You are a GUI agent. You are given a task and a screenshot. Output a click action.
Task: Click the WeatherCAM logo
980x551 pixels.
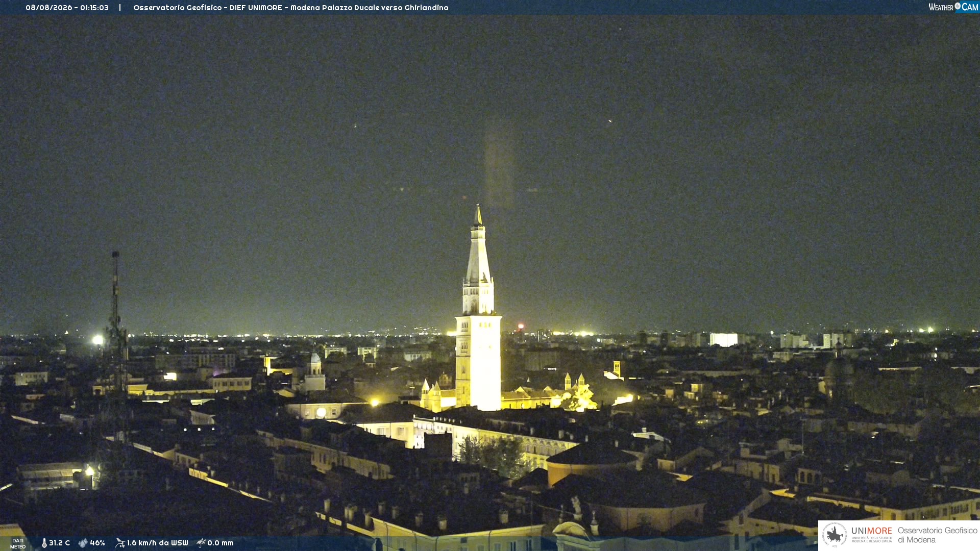pos(953,7)
